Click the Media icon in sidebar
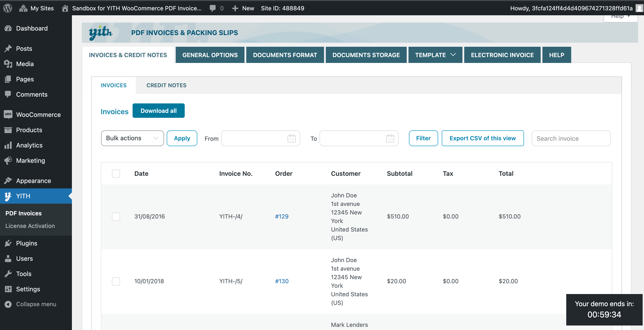644x330 pixels. tap(8, 64)
